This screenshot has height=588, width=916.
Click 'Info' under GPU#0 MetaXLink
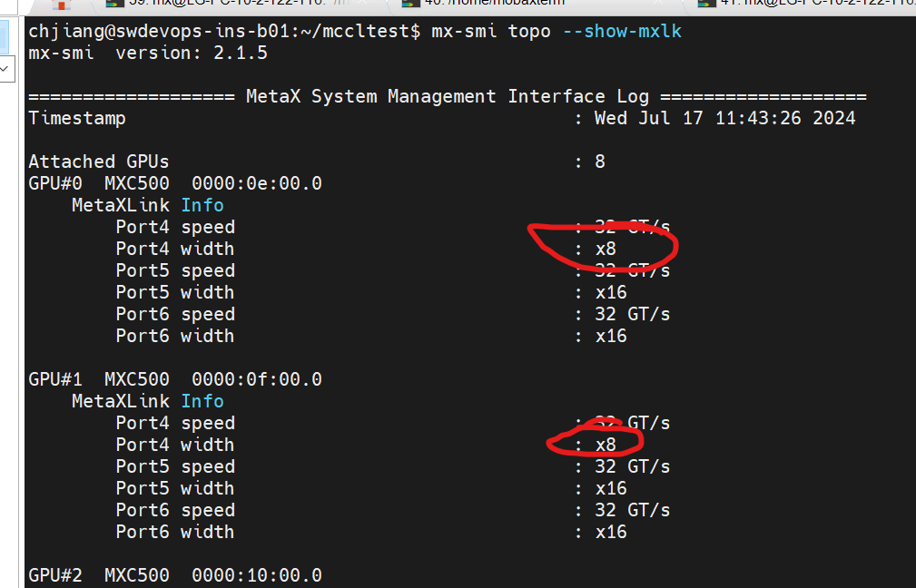pyautogui.click(x=202, y=206)
